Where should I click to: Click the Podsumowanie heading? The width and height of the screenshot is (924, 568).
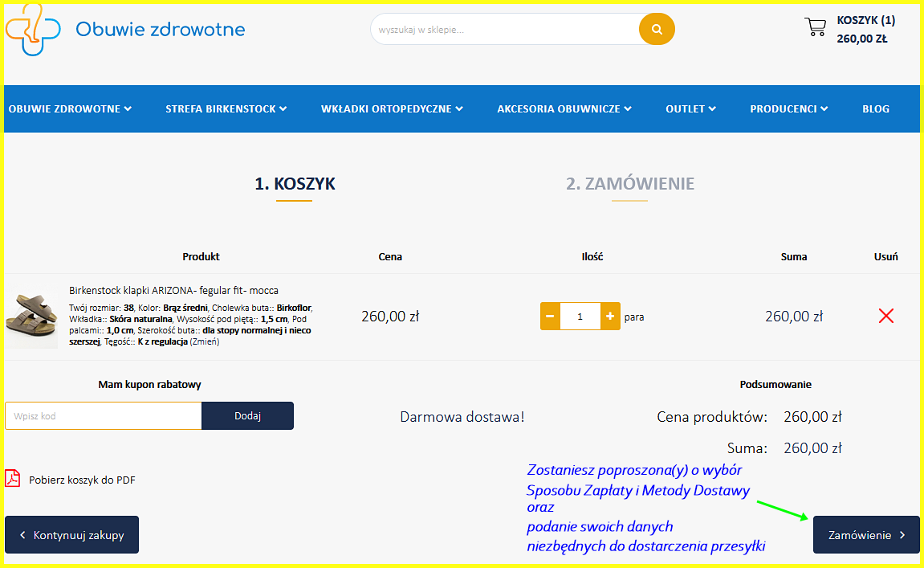tap(775, 385)
